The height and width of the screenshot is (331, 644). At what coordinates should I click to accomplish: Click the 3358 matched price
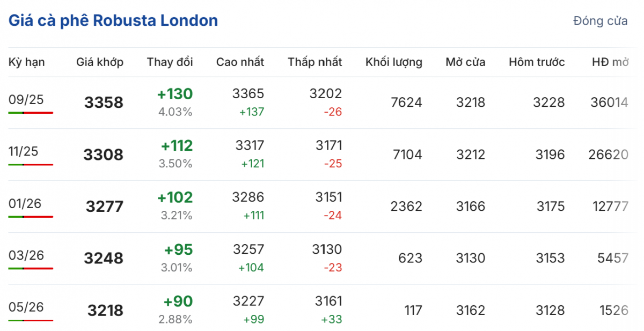coord(104,102)
